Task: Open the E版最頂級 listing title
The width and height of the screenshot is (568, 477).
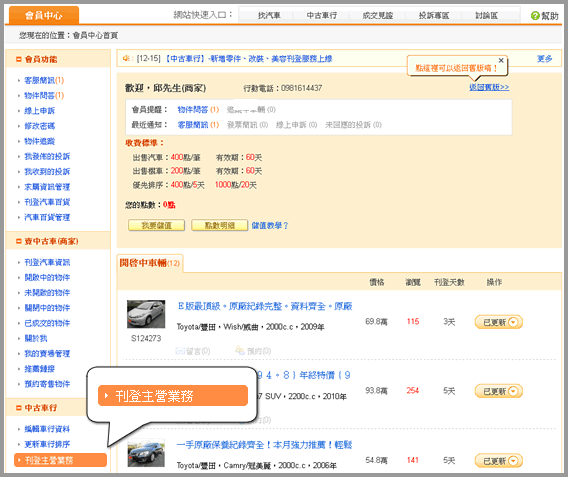Action: [x=265, y=306]
